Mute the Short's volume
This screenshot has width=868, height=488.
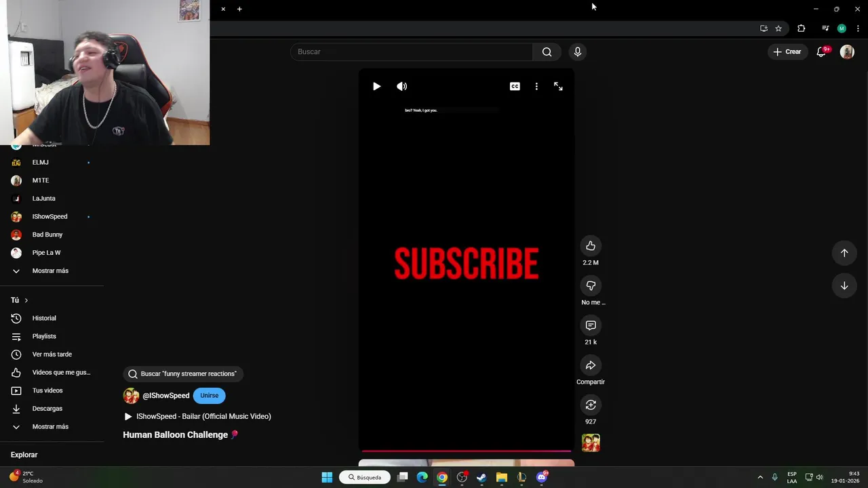[402, 86]
